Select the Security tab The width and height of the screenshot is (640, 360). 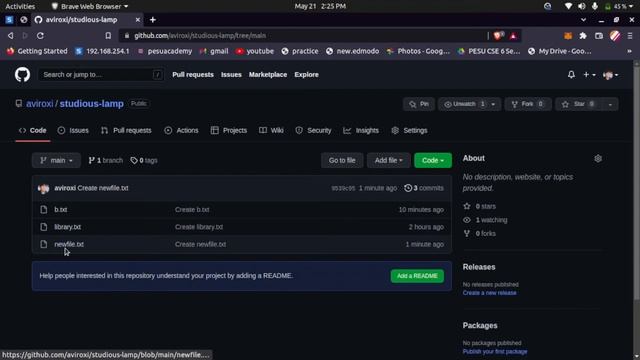pyautogui.click(x=313, y=130)
